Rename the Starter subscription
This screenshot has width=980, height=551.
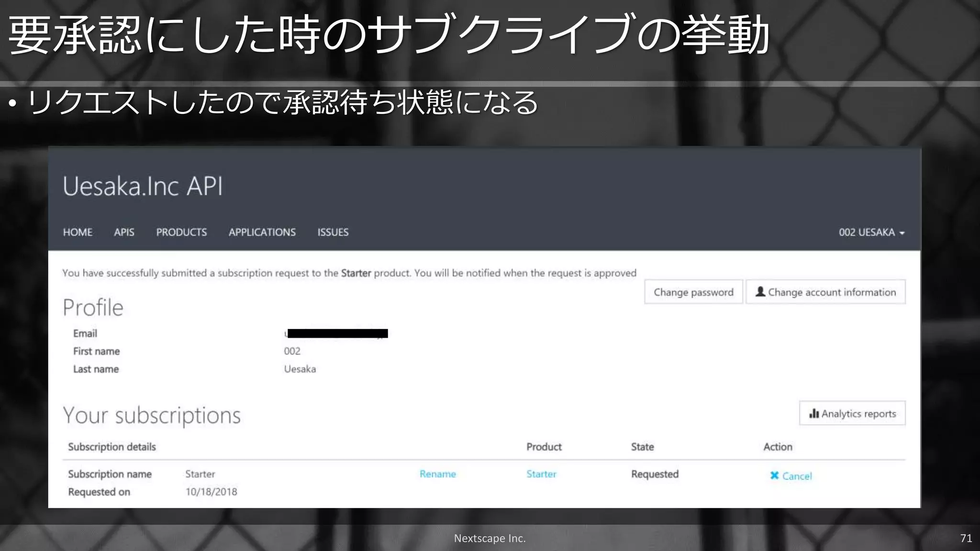[x=438, y=474]
